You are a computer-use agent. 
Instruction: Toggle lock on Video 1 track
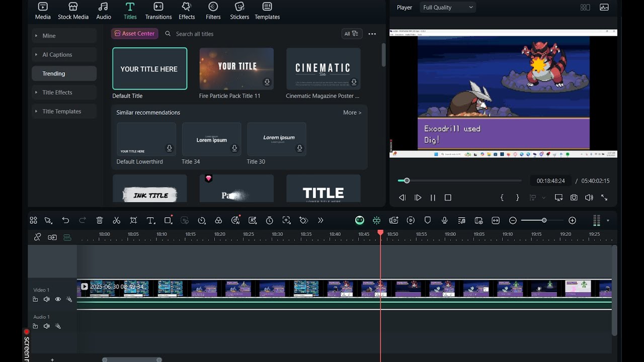pyautogui.click(x=35, y=299)
